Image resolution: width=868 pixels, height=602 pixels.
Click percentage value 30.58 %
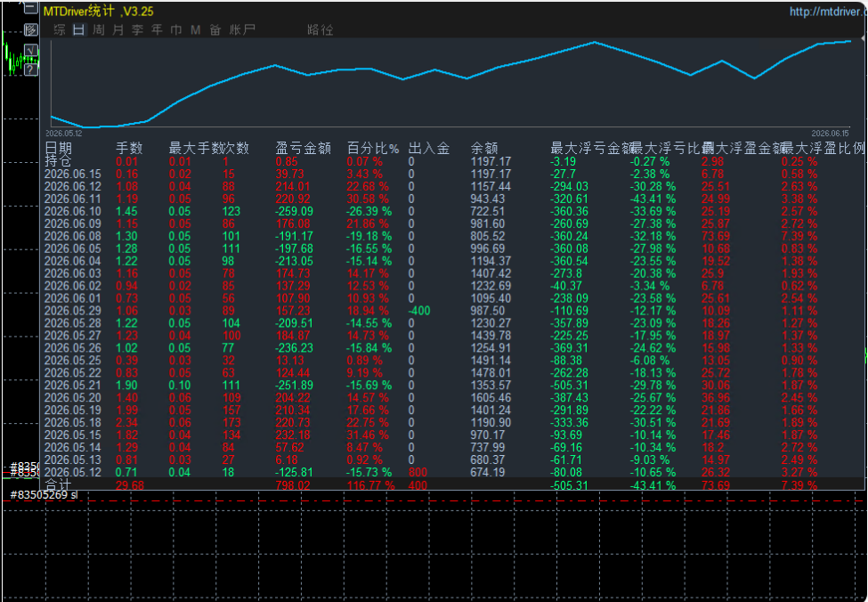pos(368,199)
